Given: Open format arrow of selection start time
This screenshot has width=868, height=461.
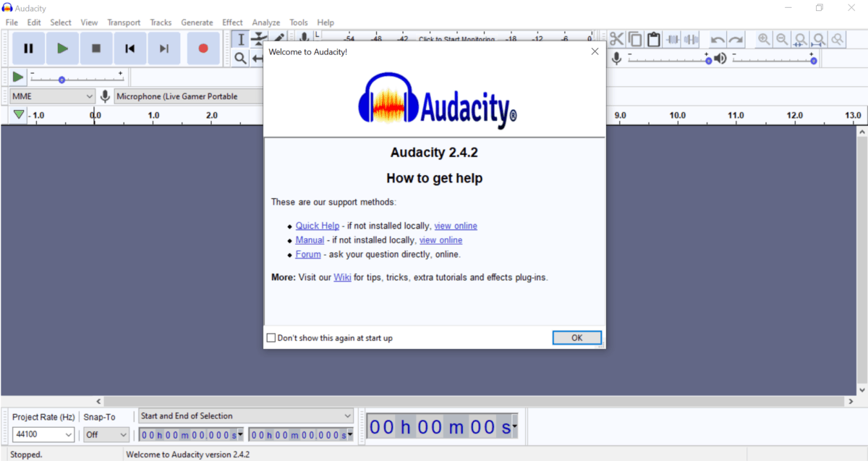Looking at the screenshot, I should pyautogui.click(x=240, y=434).
